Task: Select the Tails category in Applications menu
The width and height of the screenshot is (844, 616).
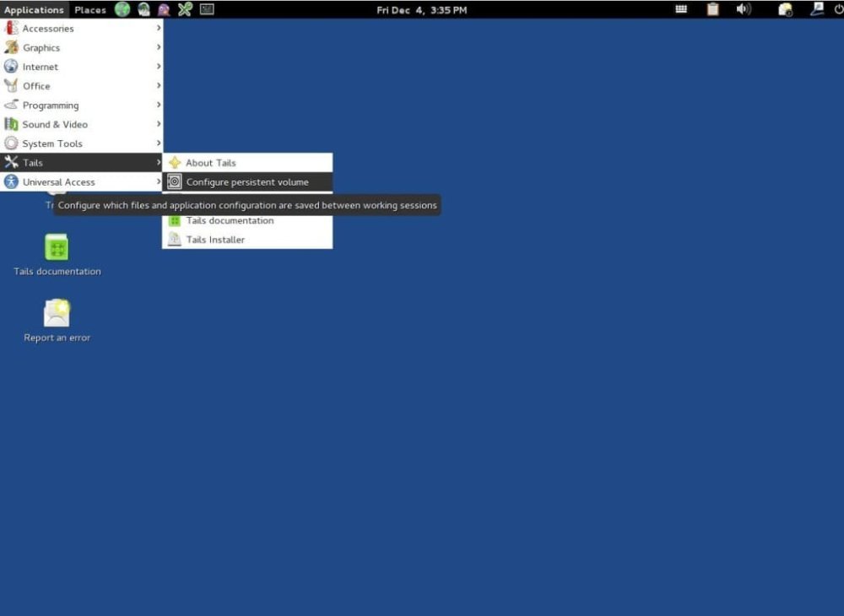Action: [82, 163]
